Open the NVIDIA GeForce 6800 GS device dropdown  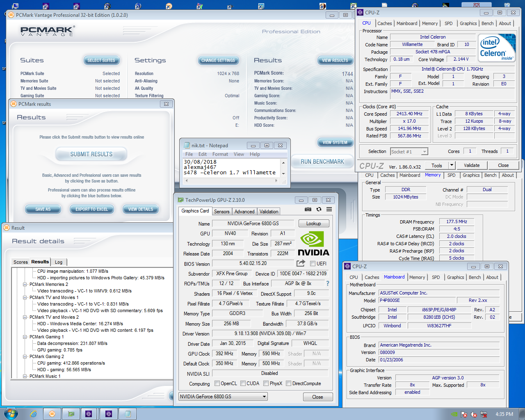[224, 397]
